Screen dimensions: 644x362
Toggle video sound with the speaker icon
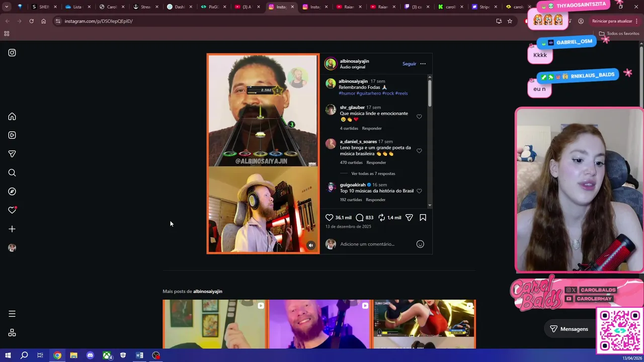point(310,245)
